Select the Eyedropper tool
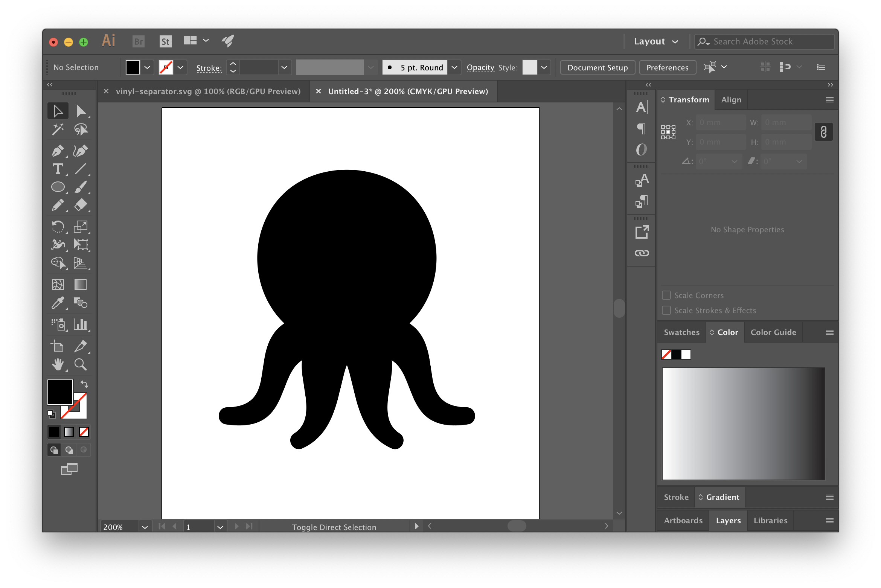This screenshot has height=588, width=881. tap(58, 303)
